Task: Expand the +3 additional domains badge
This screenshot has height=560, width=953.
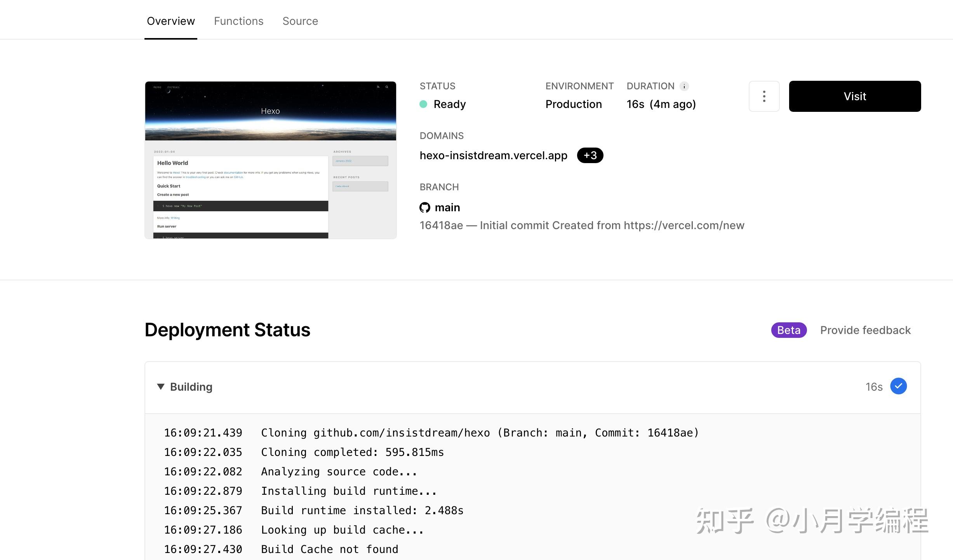Action: point(590,155)
